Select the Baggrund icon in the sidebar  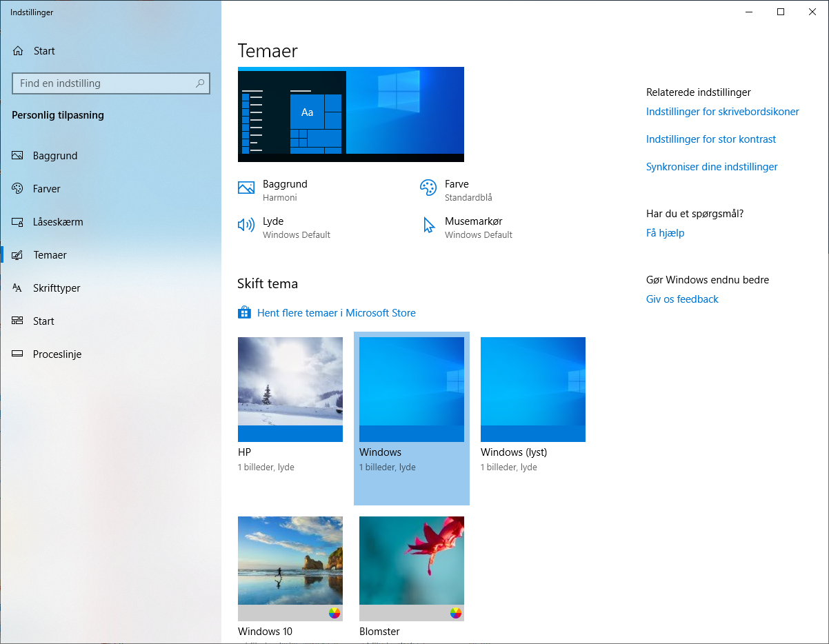[17, 155]
